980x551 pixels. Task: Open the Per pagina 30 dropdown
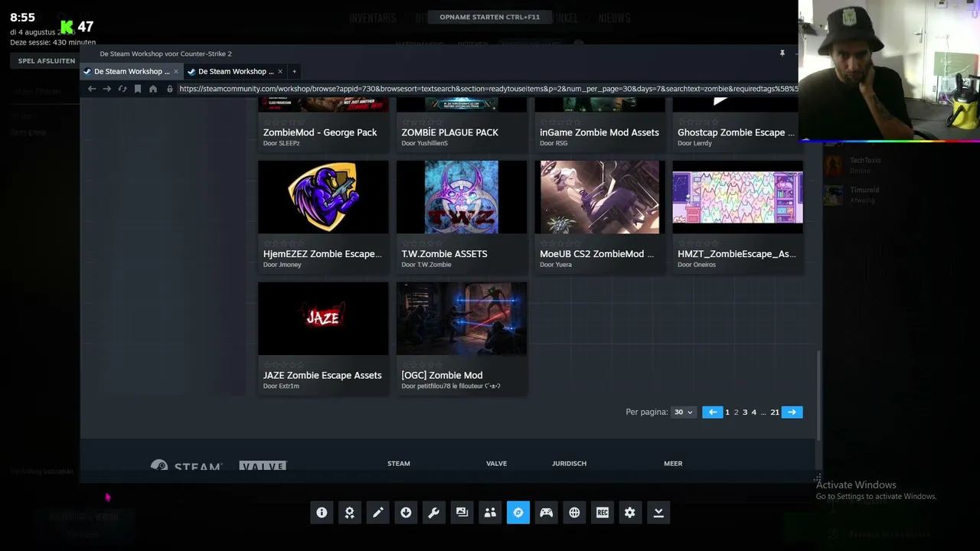[x=683, y=412]
